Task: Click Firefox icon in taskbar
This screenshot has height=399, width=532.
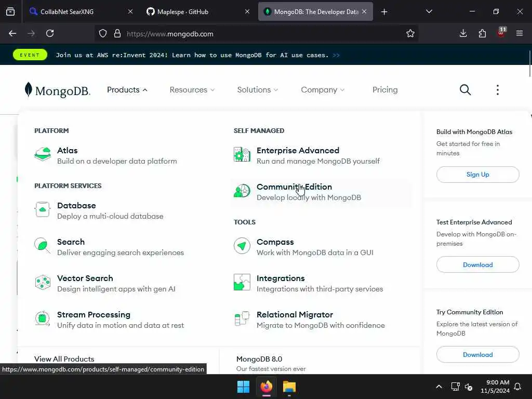Action: pos(267,387)
